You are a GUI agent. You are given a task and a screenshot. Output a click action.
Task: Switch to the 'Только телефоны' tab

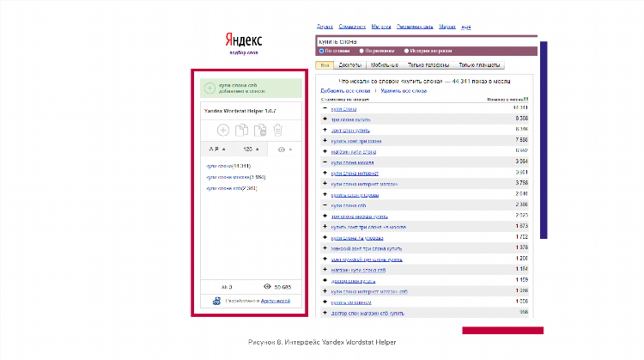(x=428, y=65)
